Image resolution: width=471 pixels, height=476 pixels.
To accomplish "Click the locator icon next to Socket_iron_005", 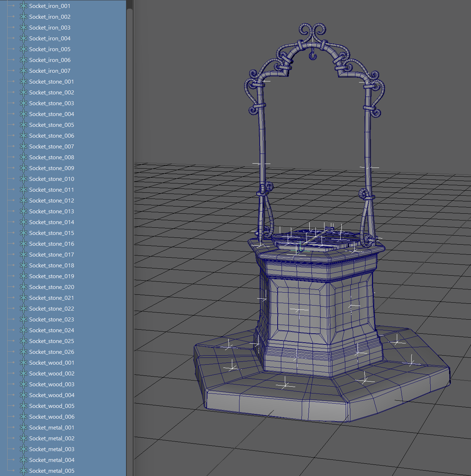I will [x=23, y=49].
